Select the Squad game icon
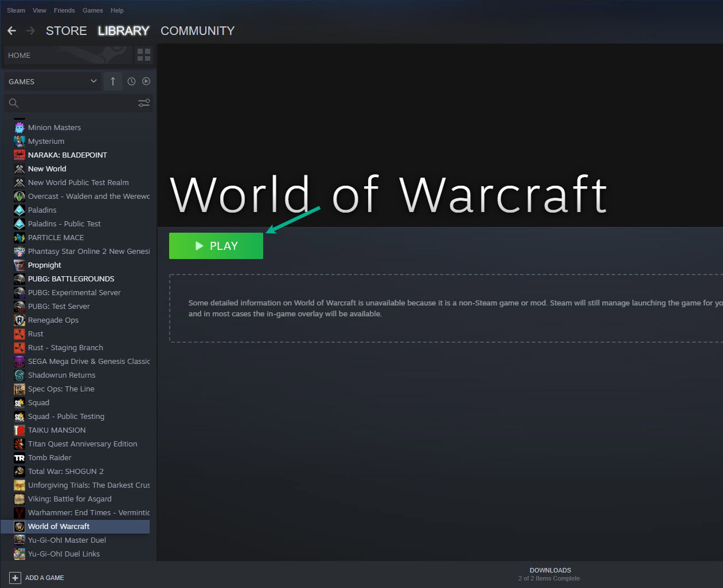Image resolution: width=723 pixels, height=588 pixels. (x=19, y=402)
